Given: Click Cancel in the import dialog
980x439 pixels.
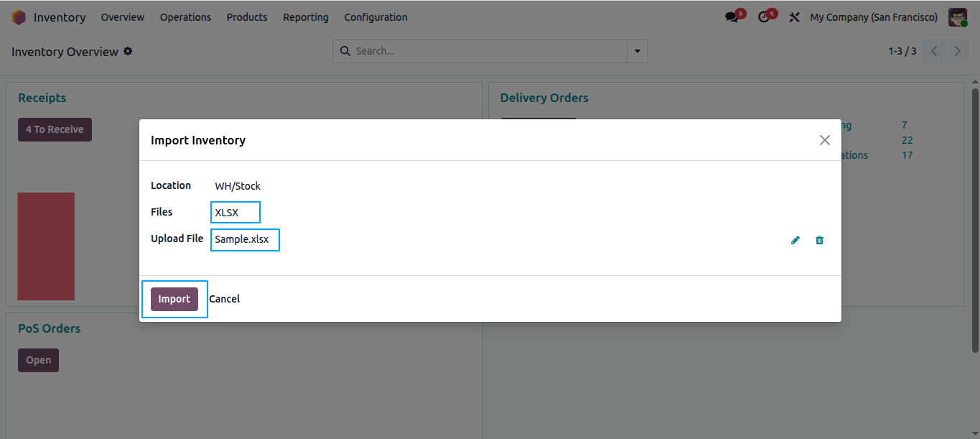Looking at the screenshot, I should pos(225,299).
